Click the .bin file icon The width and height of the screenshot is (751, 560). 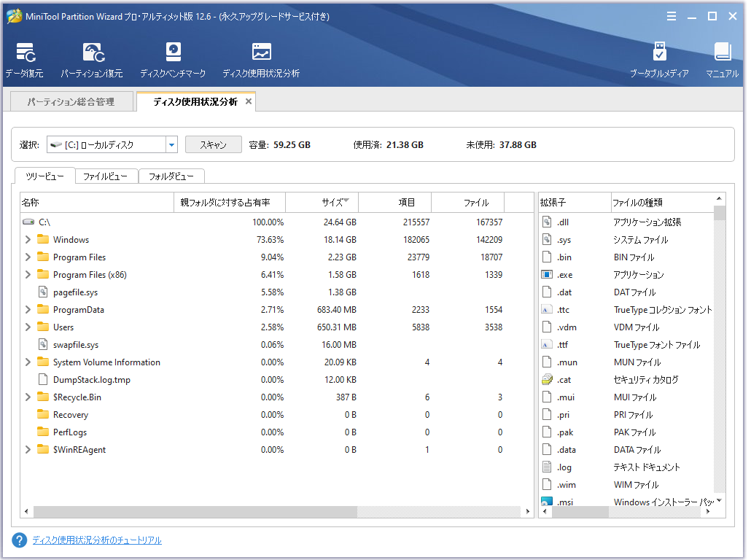pos(547,257)
